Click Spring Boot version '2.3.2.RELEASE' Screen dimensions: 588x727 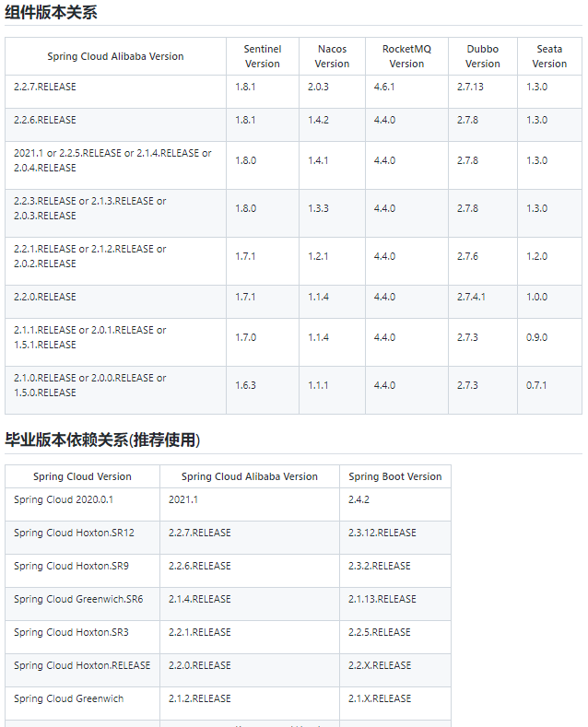380,566
